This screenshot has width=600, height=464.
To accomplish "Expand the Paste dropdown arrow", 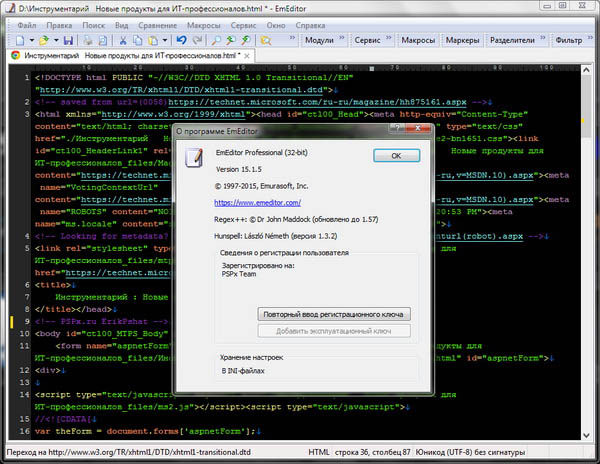I will 166,40.
